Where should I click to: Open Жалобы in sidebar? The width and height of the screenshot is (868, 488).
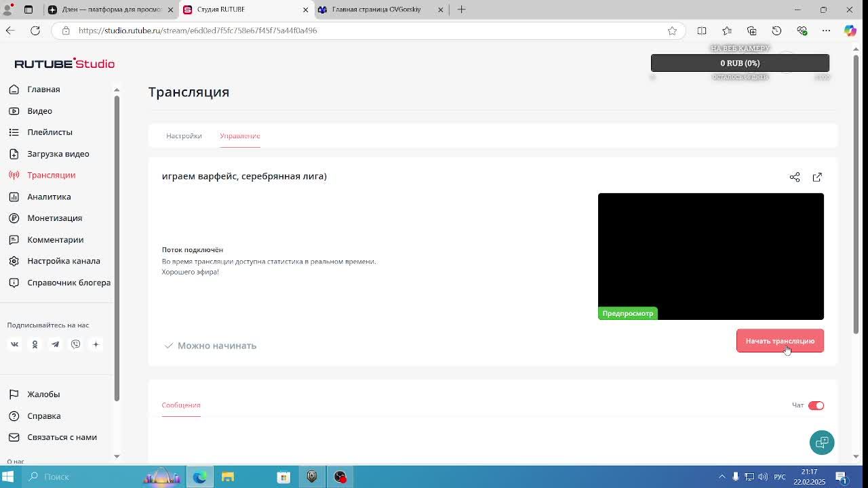tap(43, 394)
